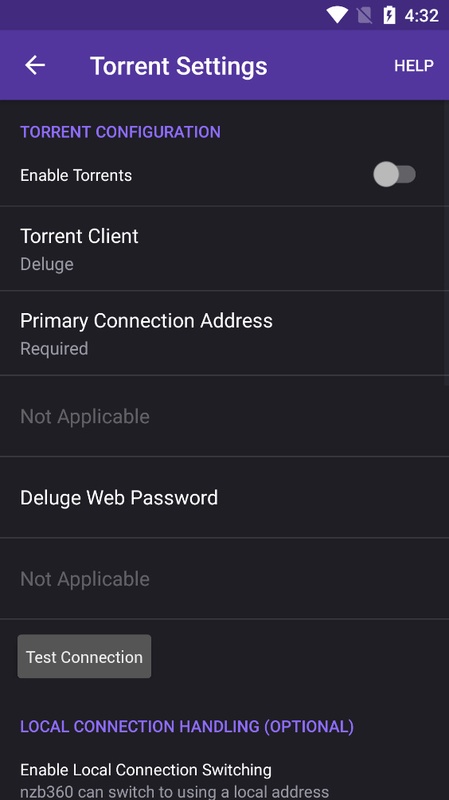Tap the no-SIM card status icon
The image size is (449, 800).
[x=364, y=15]
